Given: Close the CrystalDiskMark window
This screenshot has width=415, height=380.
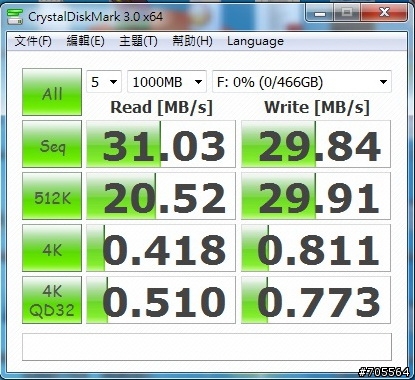Looking at the screenshot, I should (x=384, y=13).
